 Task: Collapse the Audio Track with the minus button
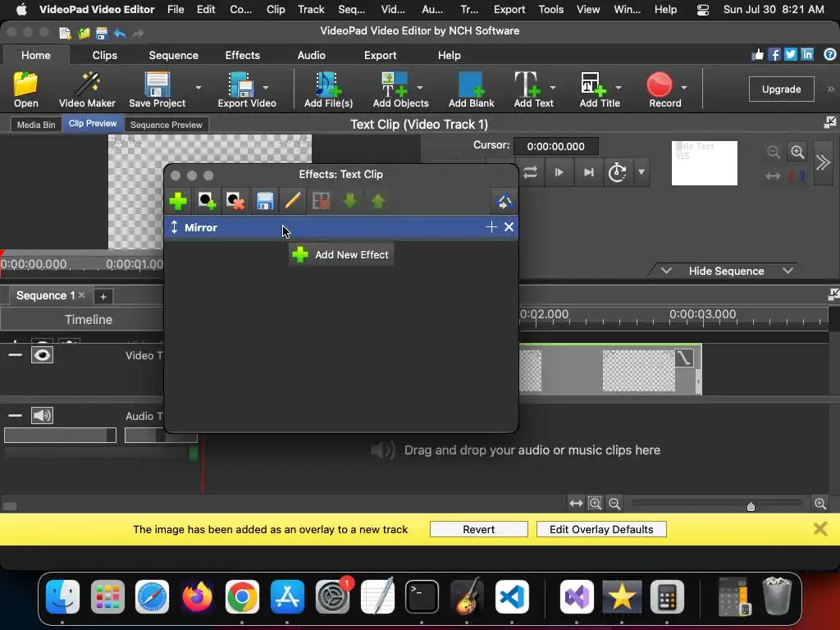[15, 415]
